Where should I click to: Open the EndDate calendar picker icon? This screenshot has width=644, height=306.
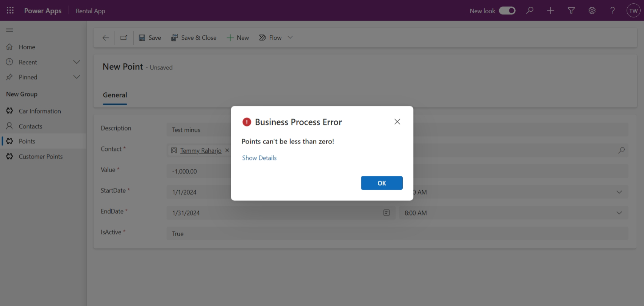pos(386,213)
